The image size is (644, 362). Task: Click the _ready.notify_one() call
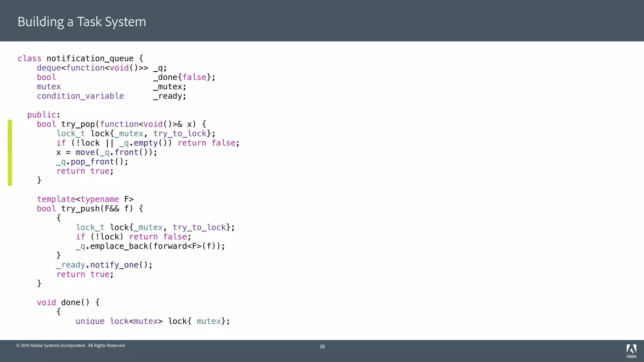click(104, 265)
